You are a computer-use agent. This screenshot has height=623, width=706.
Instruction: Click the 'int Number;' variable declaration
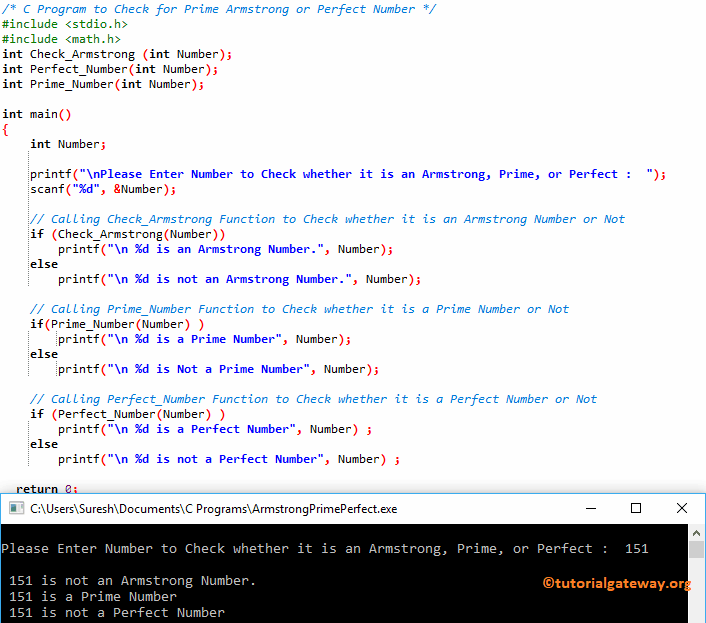tap(68, 144)
